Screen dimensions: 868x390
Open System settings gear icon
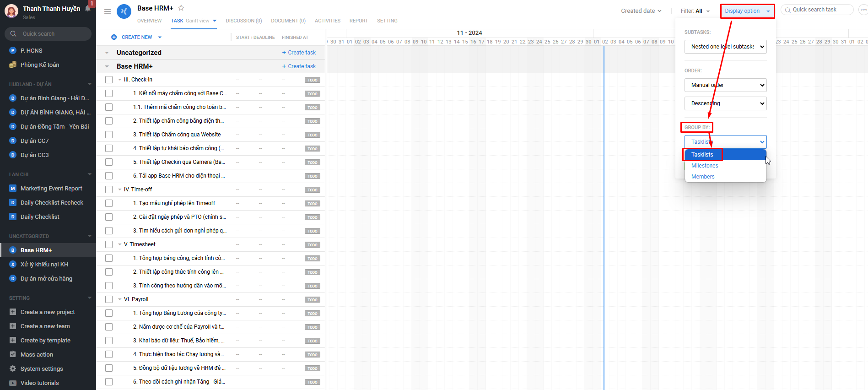(x=13, y=368)
